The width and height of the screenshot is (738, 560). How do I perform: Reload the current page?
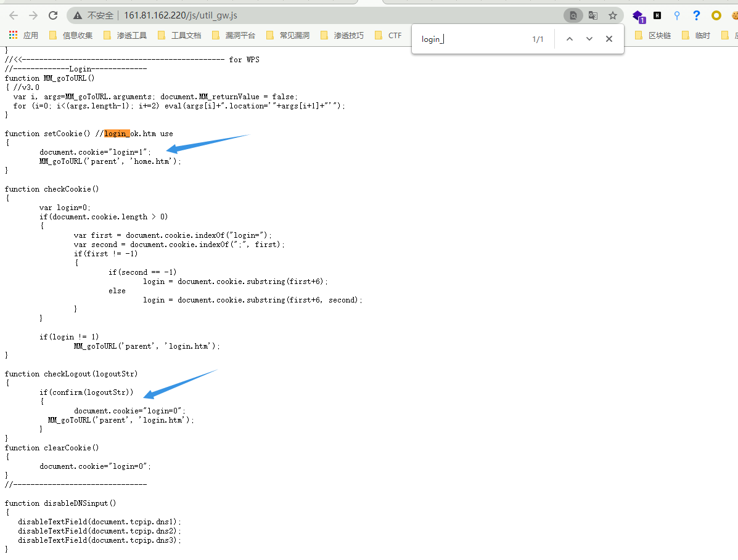click(x=53, y=15)
